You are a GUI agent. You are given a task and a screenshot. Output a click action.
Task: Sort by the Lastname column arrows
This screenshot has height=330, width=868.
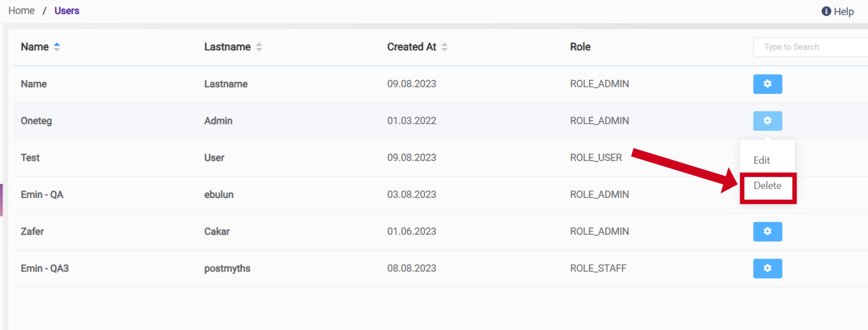[259, 47]
